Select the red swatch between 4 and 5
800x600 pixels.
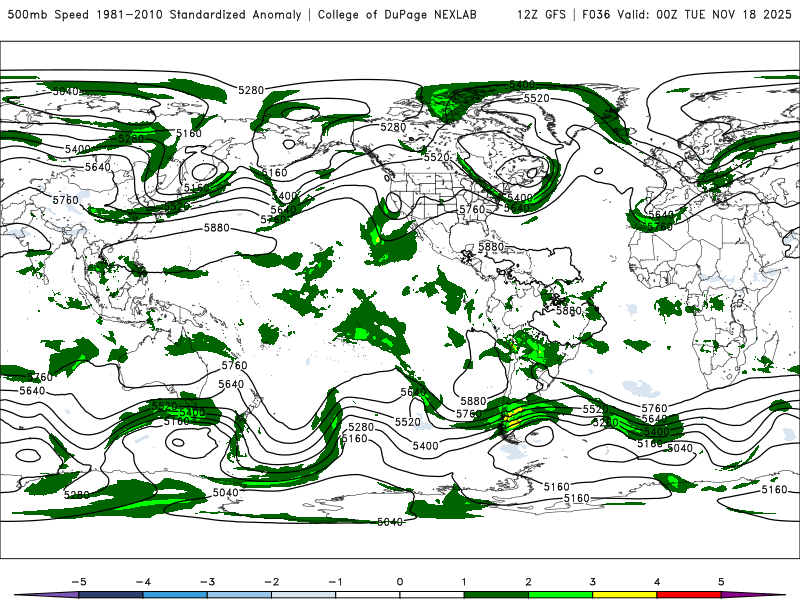(689, 595)
